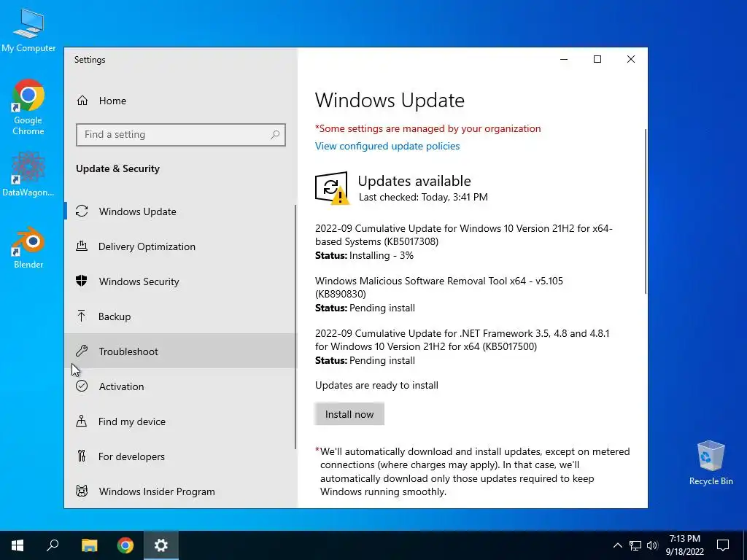Viewport: 747px width, 560px height.
Task: Select the Blender desktop shortcut
Action: (x=28, y=248)
